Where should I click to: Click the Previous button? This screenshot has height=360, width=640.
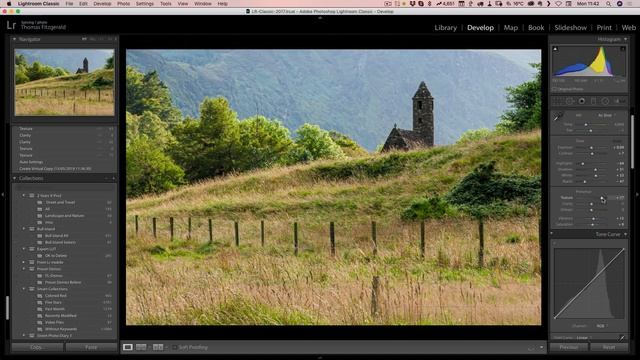(569, 347)
